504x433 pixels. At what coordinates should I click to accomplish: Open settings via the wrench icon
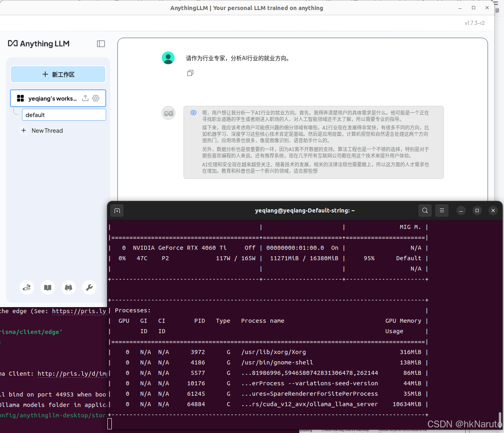click(89, 287)
